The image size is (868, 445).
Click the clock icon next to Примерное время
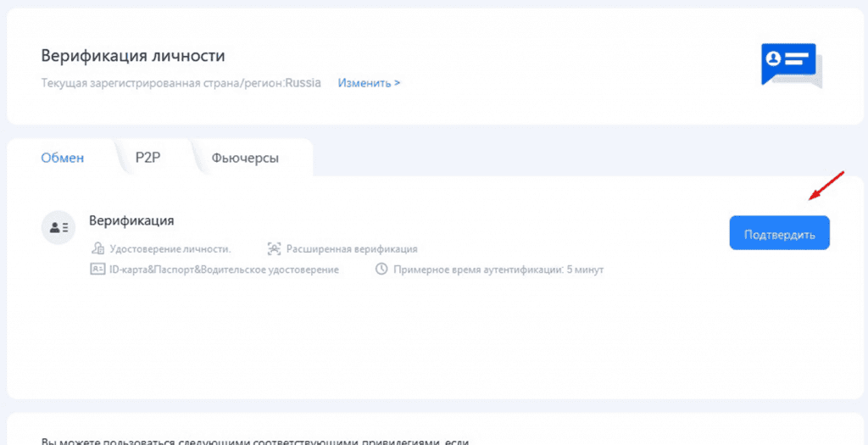(381, 270)
